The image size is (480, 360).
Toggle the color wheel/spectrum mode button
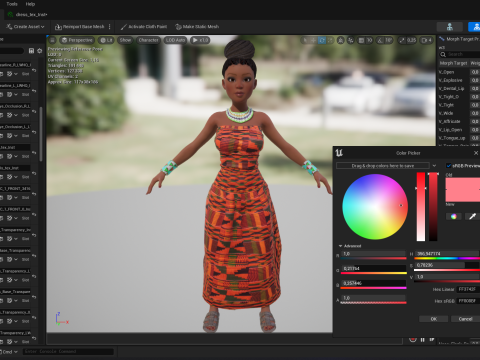(454, 217)
